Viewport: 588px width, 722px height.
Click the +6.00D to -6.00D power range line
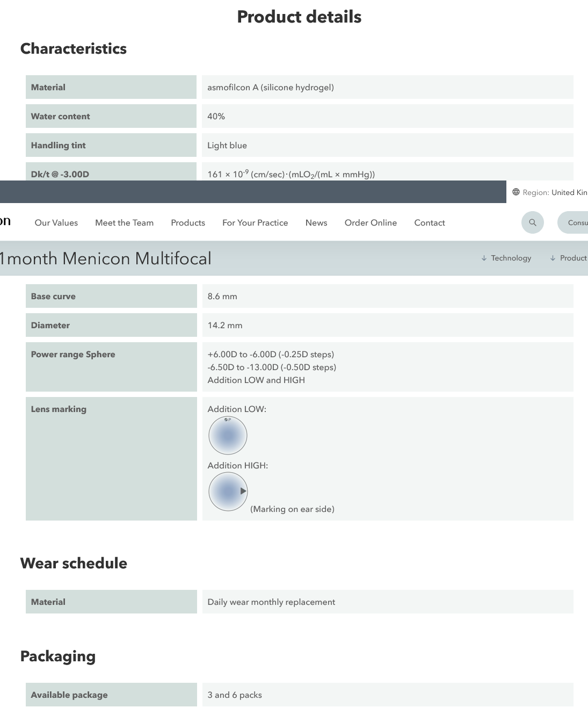271,355
